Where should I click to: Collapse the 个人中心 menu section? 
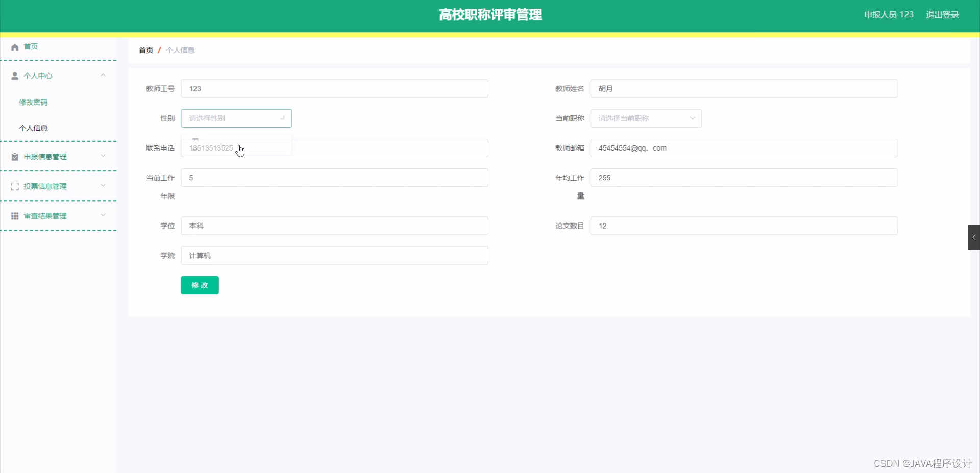[x=103, y=76]
